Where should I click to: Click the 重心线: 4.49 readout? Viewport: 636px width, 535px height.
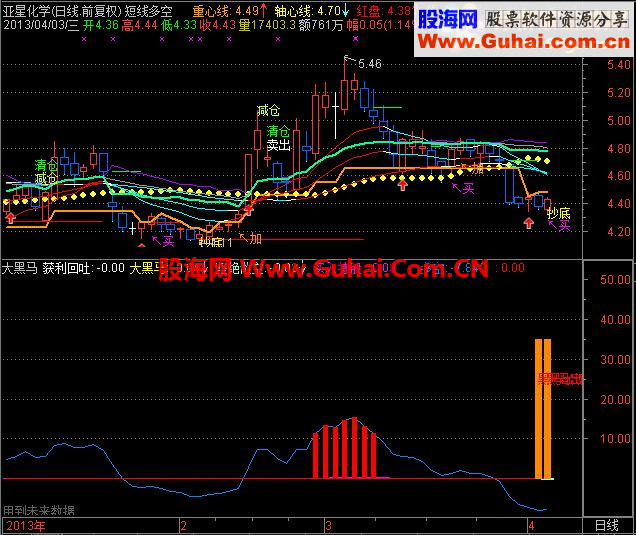pos(230,11)
